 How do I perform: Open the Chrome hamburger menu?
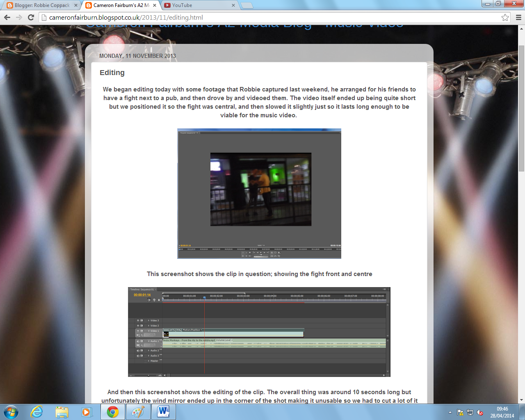518,17
